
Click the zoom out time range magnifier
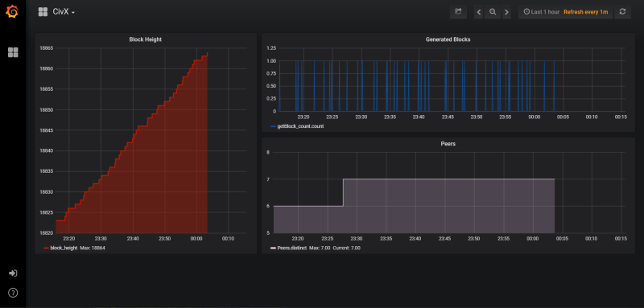493,12
